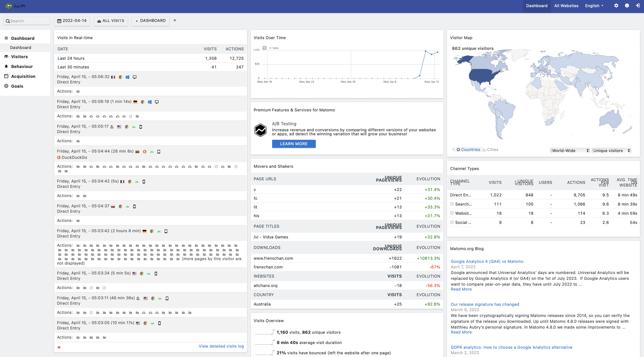Click the LEARN MORE button
The width and height of the screenshot is (644, 357).
(x=294, y=144)
